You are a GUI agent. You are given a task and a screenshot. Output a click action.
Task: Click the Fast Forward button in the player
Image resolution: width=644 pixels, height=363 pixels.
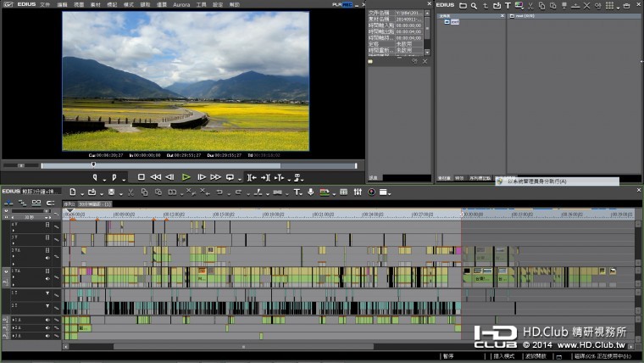click(215, 177)
